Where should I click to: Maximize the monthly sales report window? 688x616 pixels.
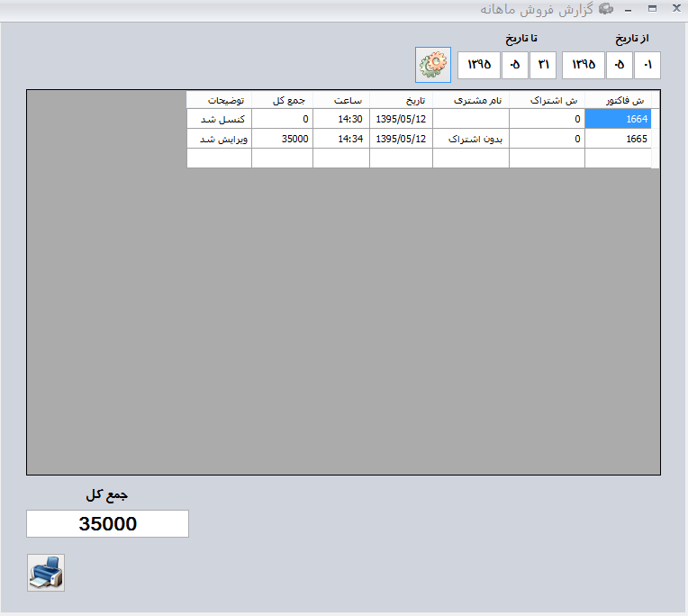click(653, 9)
